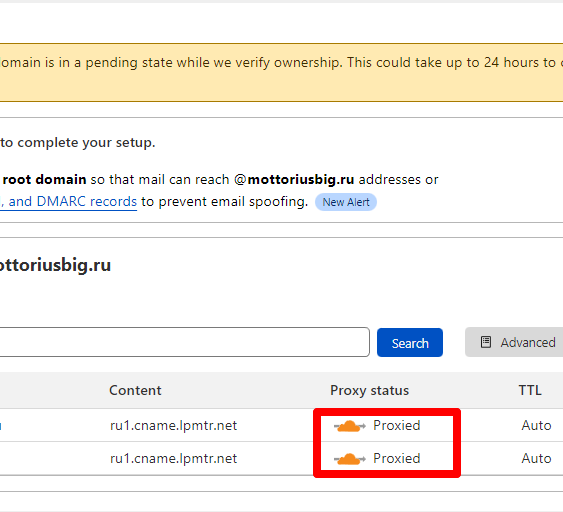Click first row ru1.cname.lpmtr.net content
This screenshot has width=563, height=512.
(x=173, y=425)
